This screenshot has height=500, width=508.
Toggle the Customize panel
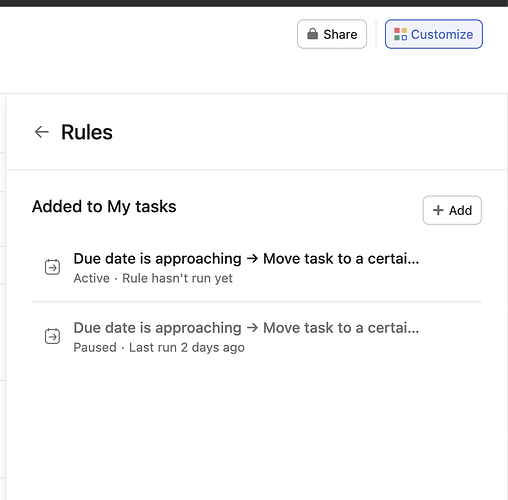[x=434, y=34]
